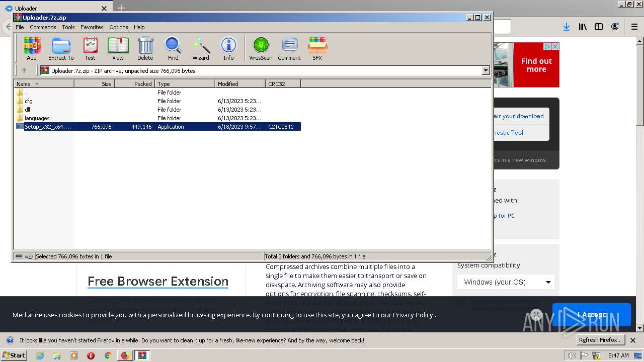
Task: Select the languages folder
Action: coord(157,118)
